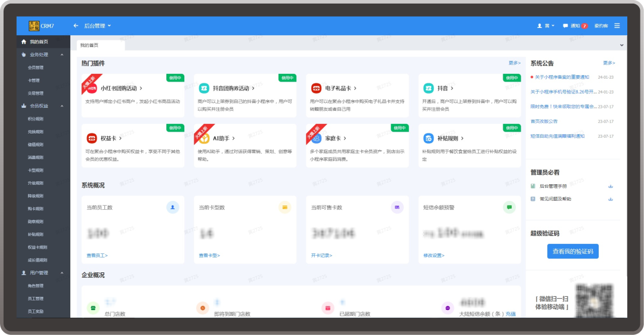Click the 已超期门店数 pink icon
The width and height of the screenshot is (644, 335).
point(328,308)
